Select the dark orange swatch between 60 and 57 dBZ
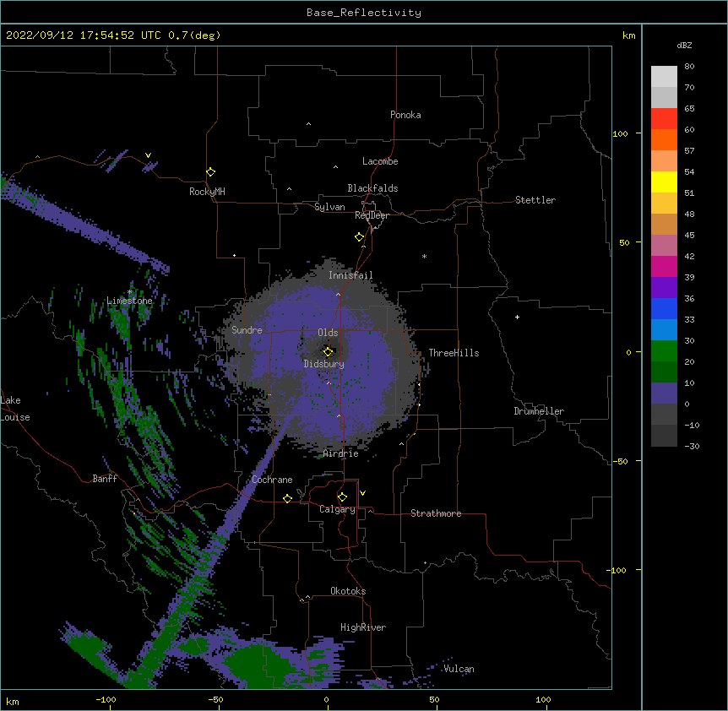Image resolution: width=728 pixels, height=711 pixels. pyautogui.click(x=664, y=139)
